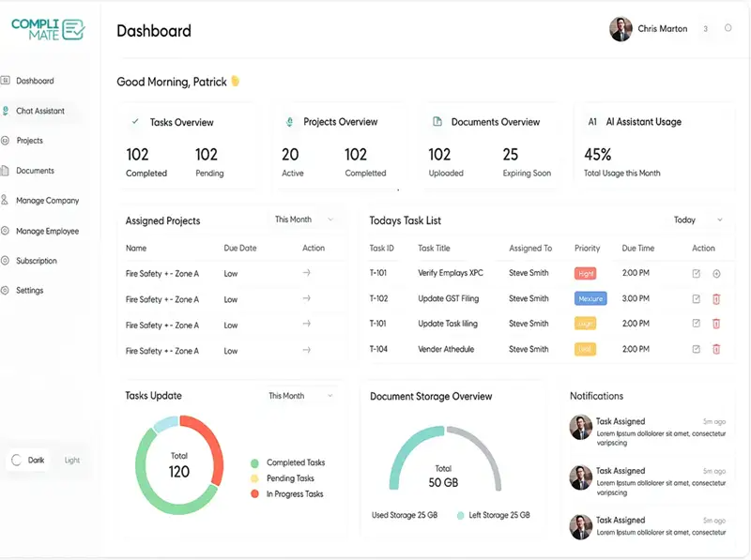Delete the Update GST Filing task
This screenshot has height=560, width=751.
click(x=716, y=299)
